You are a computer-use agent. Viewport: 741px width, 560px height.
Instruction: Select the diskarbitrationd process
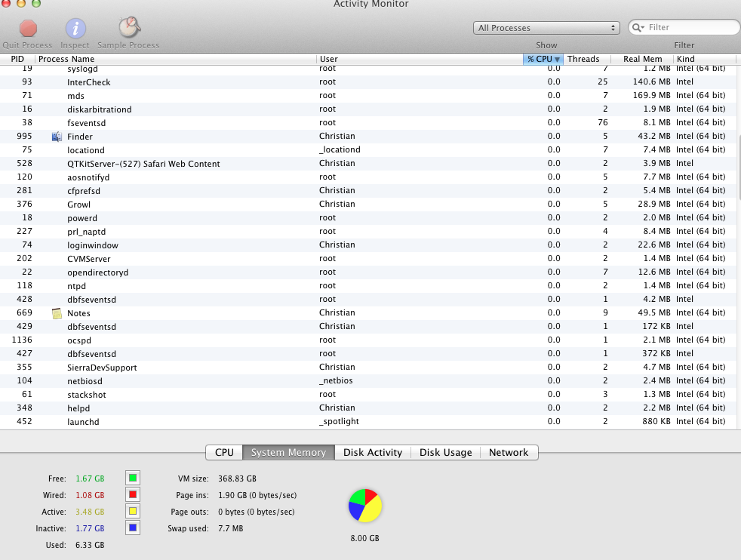pyautogui.click(x=368, y=109)
